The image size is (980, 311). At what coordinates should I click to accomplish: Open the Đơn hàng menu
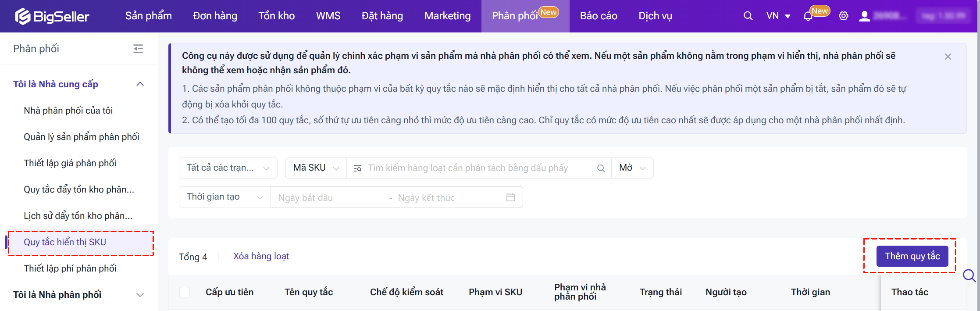[215, 16]
